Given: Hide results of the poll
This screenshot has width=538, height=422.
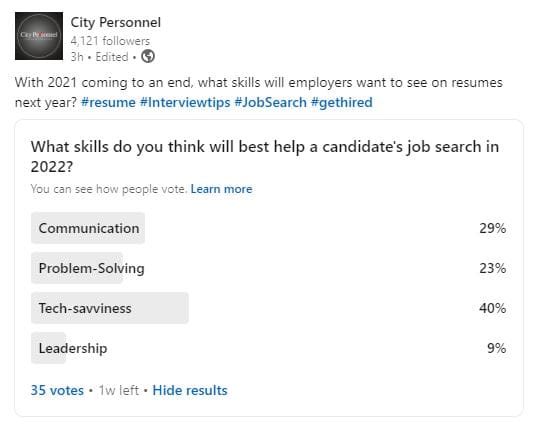Looking at the screenshot, I should pos(190,390).
